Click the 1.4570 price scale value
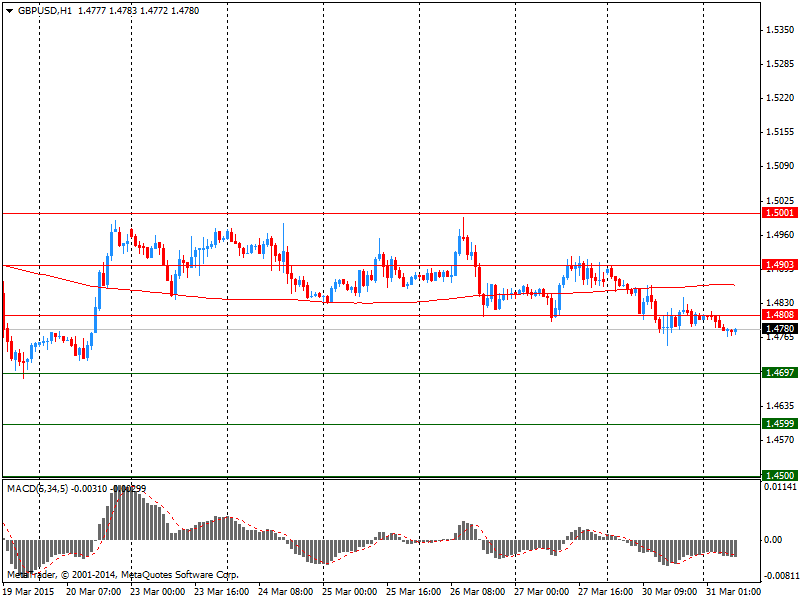This screenshot has width=800, height=600. (x=780, y=439)
